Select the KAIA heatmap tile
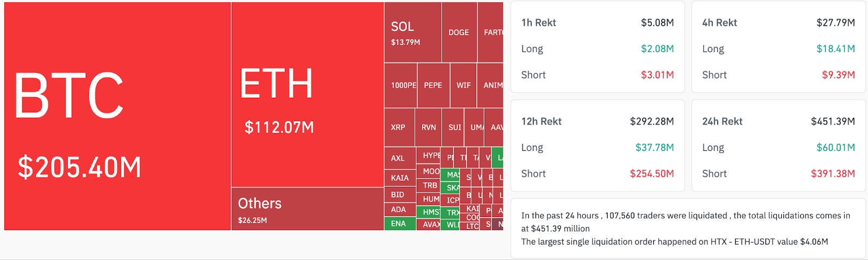This screenshot has width=868, height=260. (x=400, y=178)
